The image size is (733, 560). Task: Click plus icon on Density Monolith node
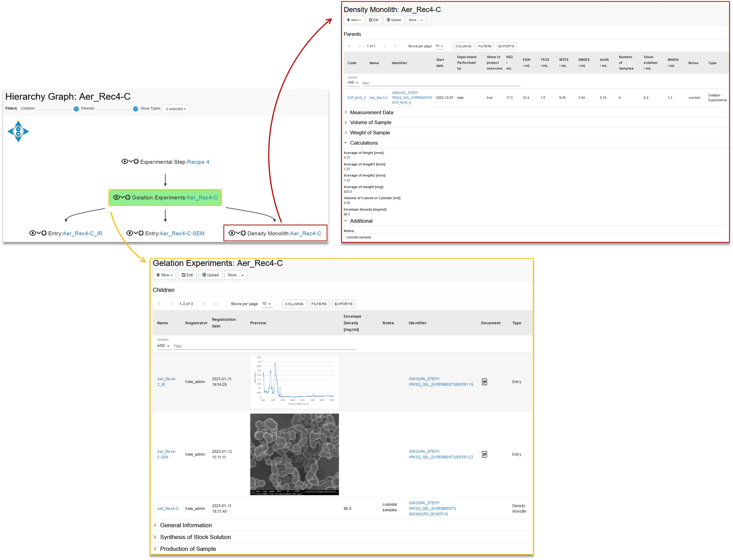243,233
